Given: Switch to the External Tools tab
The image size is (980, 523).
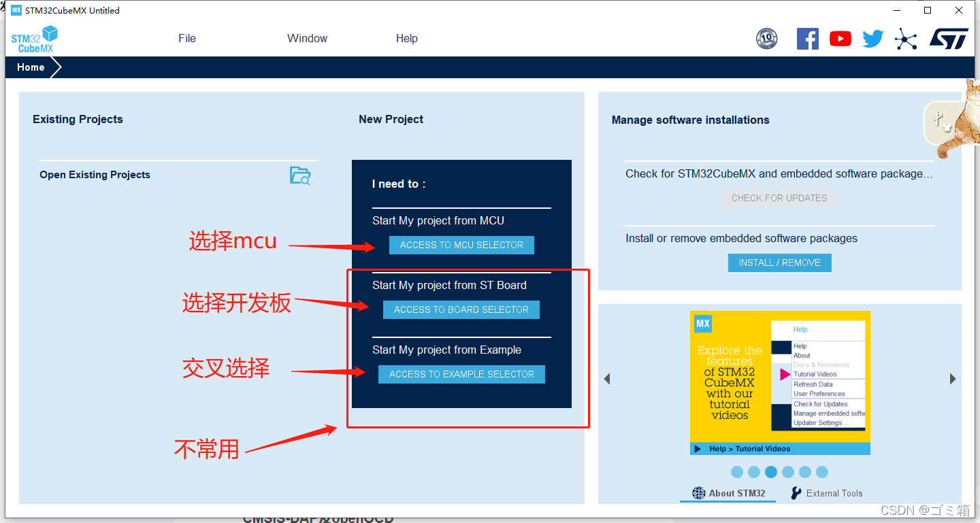Looking at the screenshot, I should (x=826, y=493).
